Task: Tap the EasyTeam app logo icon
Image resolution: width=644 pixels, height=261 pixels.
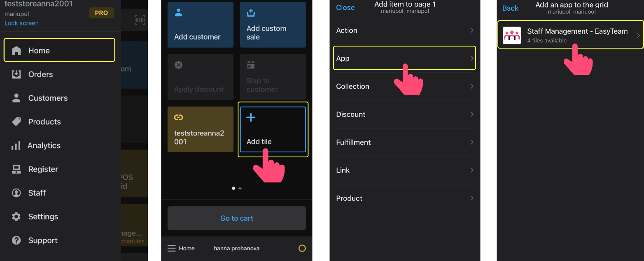Action: (512, 35)
